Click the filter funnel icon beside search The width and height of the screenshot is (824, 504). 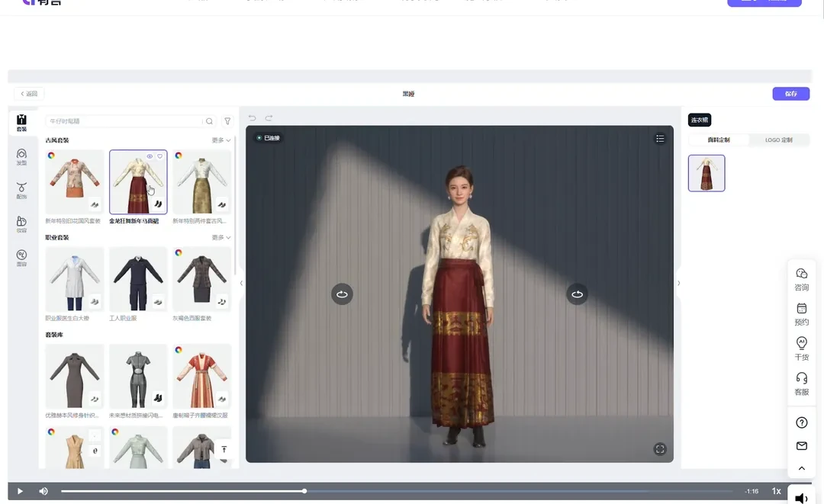[x=227, y=121]
